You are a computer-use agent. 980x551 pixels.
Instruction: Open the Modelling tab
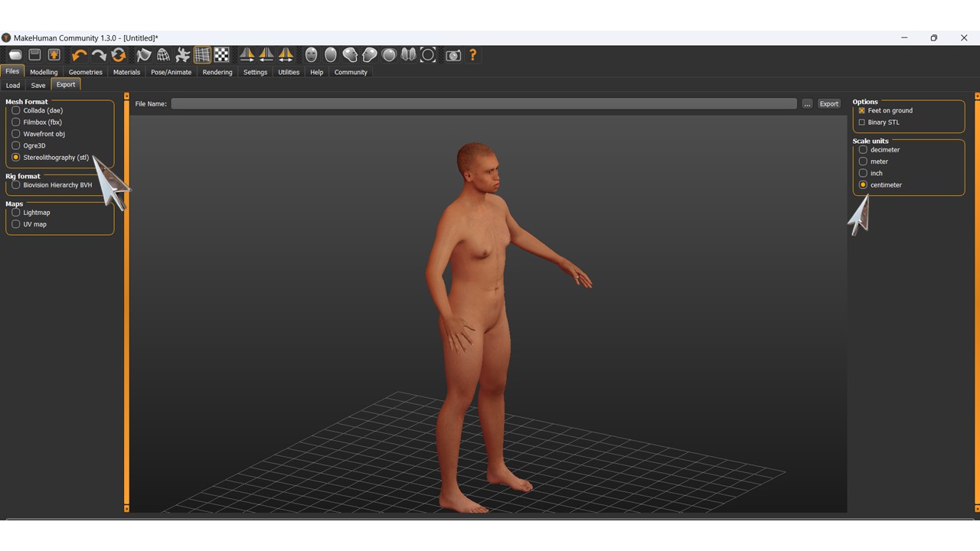tap(44, 72)
